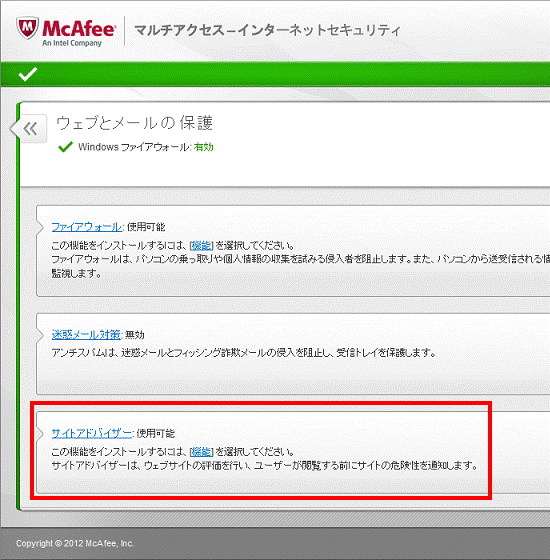Click the white checkmark in the green status bar
This screenshot has height=560, width=550.
point(28,74)
